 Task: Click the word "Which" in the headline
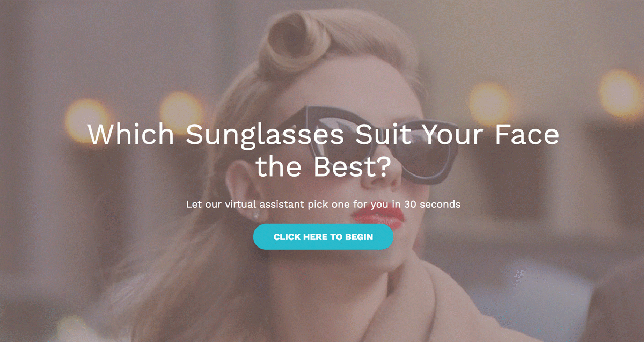coord(131,134)
